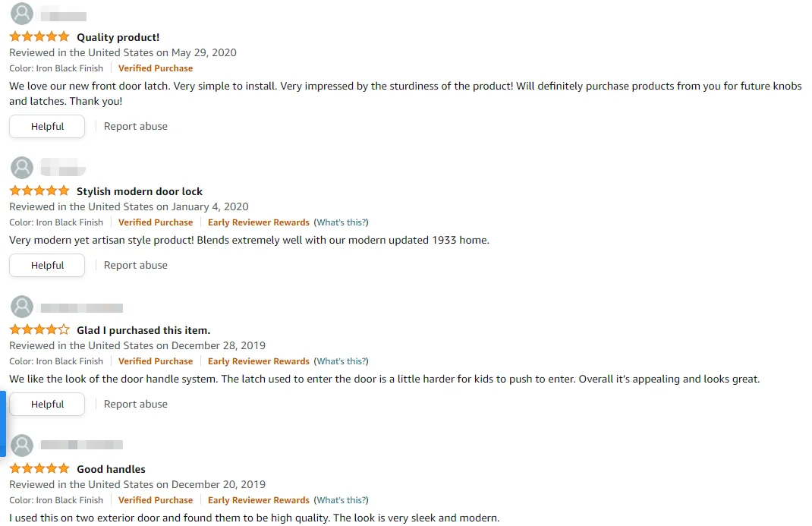Viewport: 812px width, 526px height.
Task: Open the 'Good handles' review title
Action: coord(111,469)
